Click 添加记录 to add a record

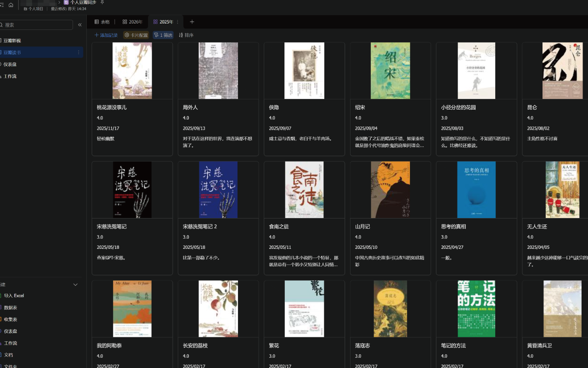(x=106, y=35)
